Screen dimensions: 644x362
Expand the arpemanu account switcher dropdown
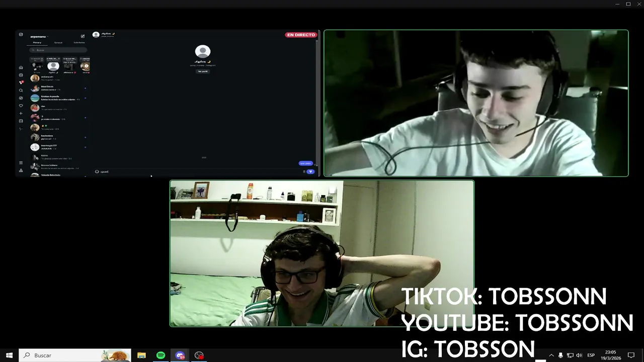coord(39,37)
